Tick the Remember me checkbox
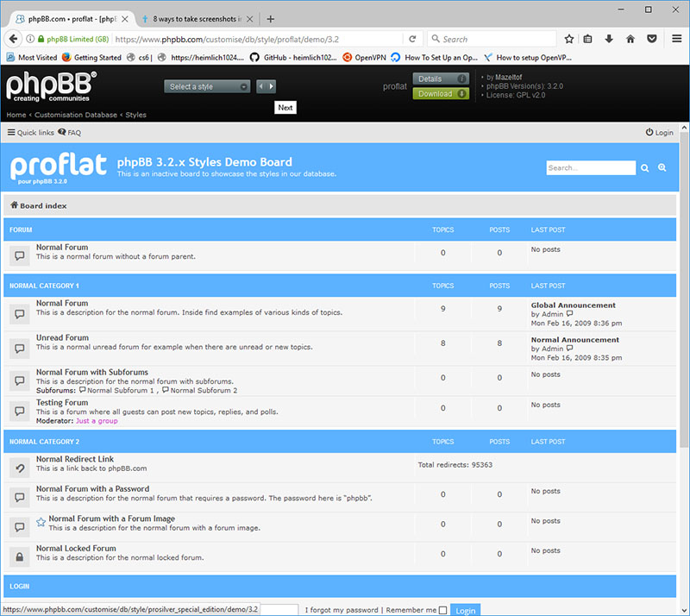 [442, 610]
